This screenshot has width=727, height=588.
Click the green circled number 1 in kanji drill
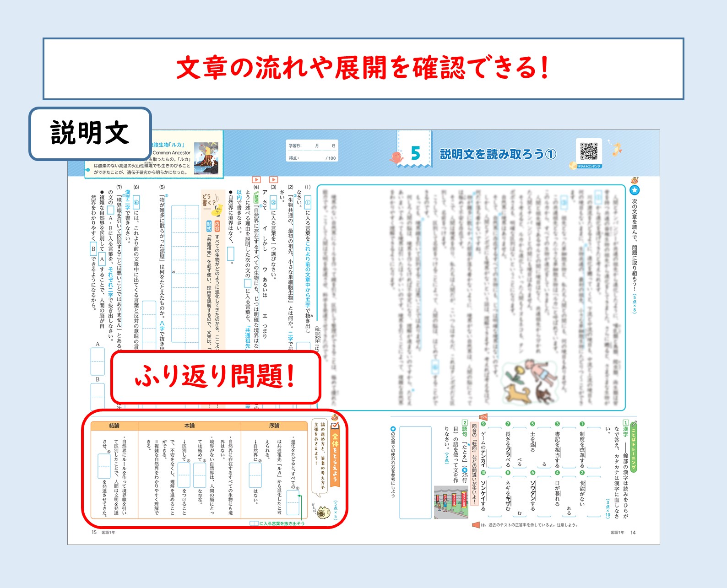pyautogui.click(x=582, y=424)
